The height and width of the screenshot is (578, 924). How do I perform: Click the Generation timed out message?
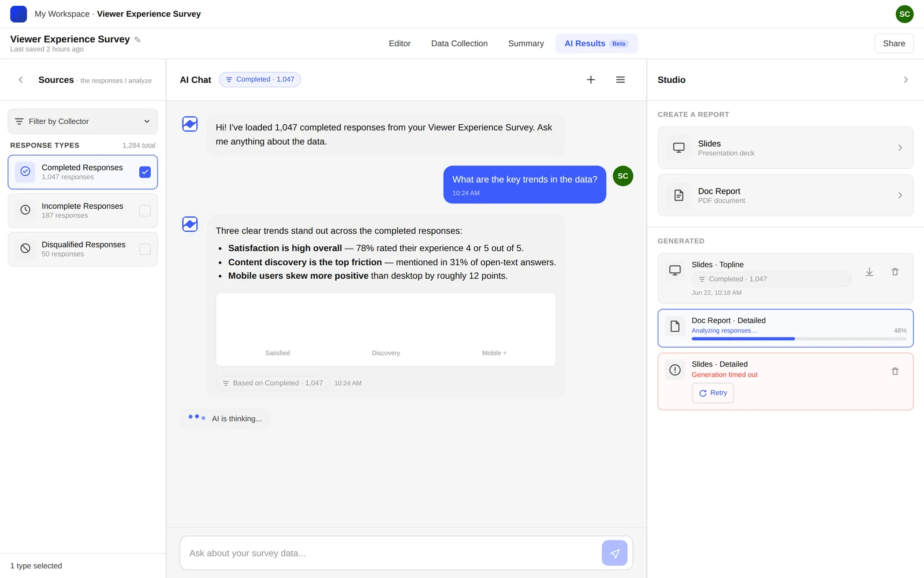(x=724, y=375)
